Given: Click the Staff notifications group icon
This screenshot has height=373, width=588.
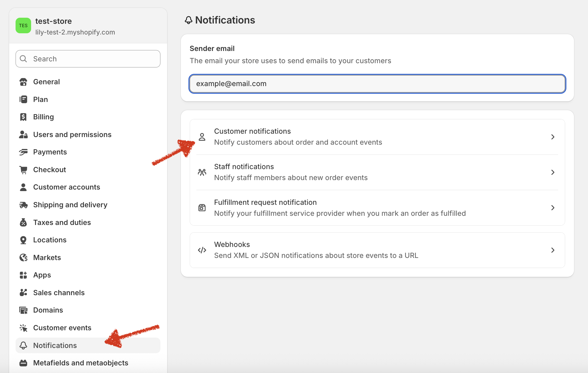Looking at the screenshot, I should click(x=202, y=172).
